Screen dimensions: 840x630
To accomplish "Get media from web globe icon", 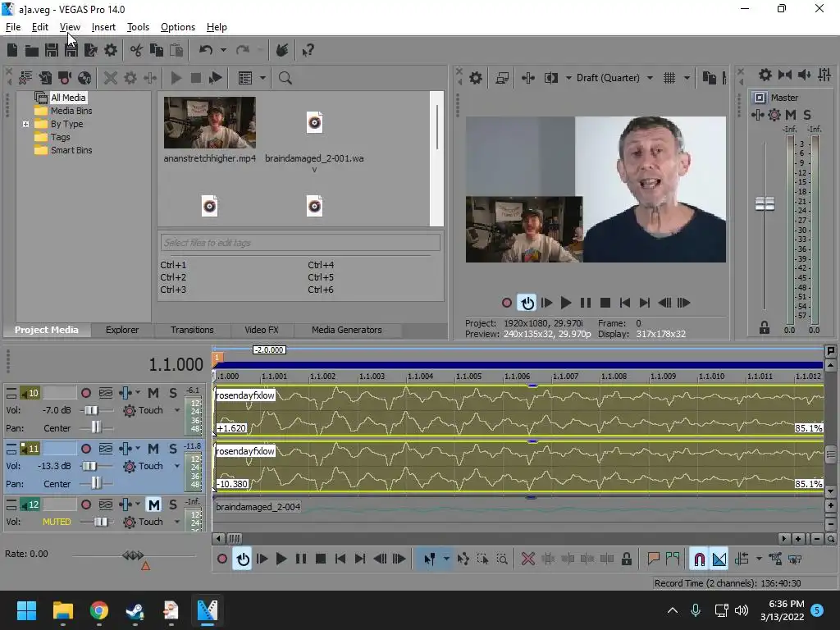I will point(84,78).
